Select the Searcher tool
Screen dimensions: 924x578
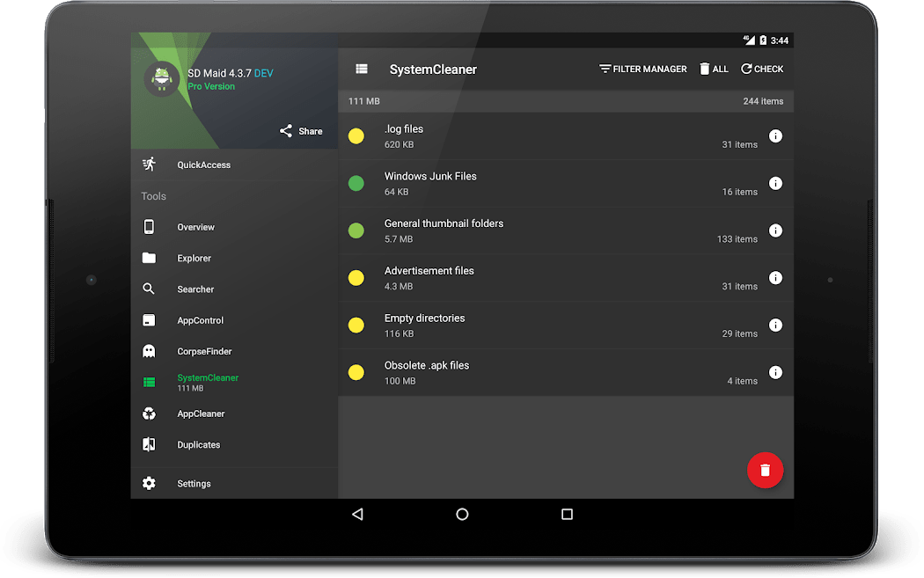click(x=195, y=289)
